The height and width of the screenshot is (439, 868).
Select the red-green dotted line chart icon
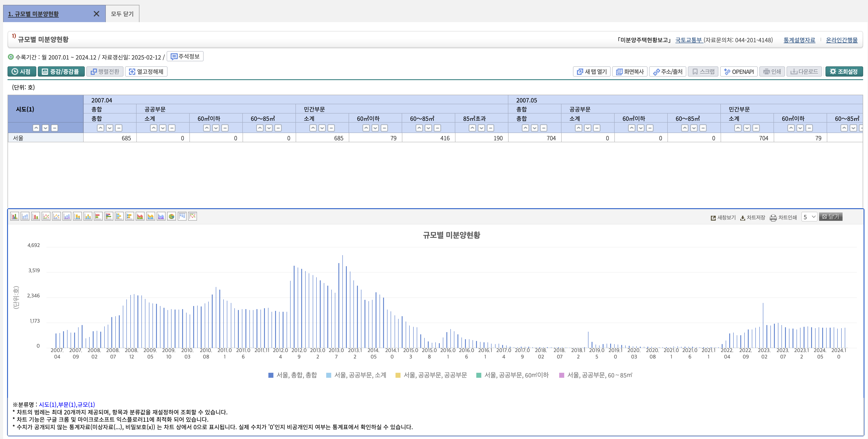[x=46, y=216]
